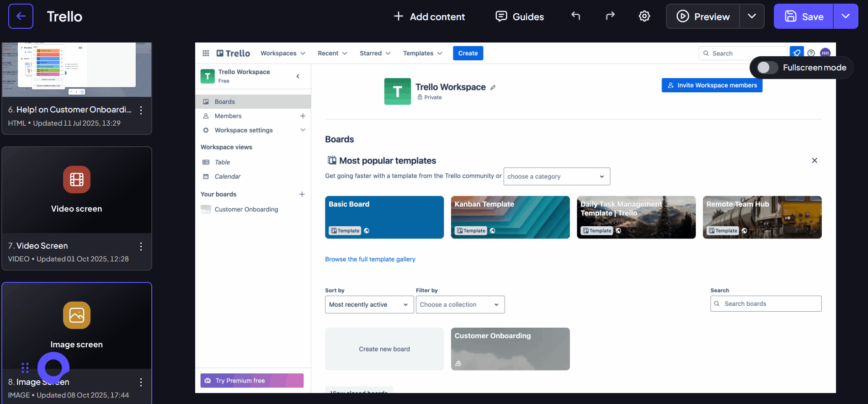Open options menu for Video Screen item
Image resolution: width=868 pixels, height=404 pixels.
(x=141, y=247)
